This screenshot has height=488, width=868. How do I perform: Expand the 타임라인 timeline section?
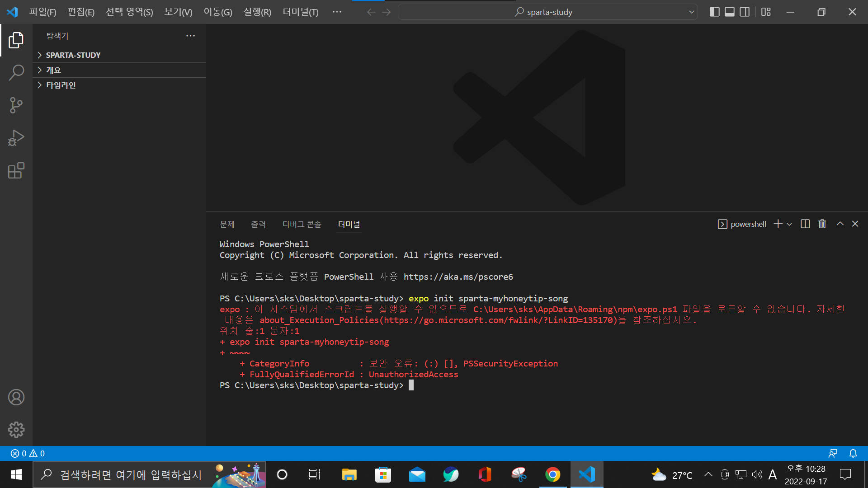tap(119, 85)
